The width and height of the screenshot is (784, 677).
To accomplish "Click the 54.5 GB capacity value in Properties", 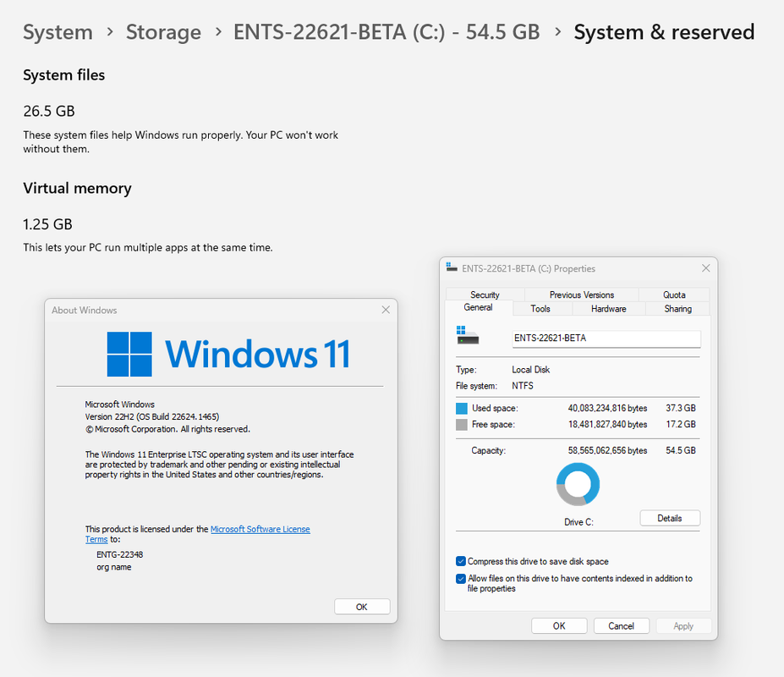I will (x=681, y=450).
